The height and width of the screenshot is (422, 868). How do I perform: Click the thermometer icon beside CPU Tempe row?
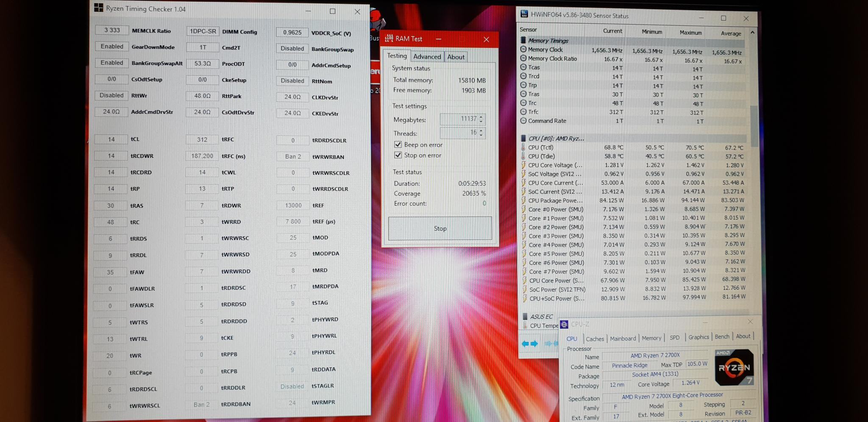point(525,325)
